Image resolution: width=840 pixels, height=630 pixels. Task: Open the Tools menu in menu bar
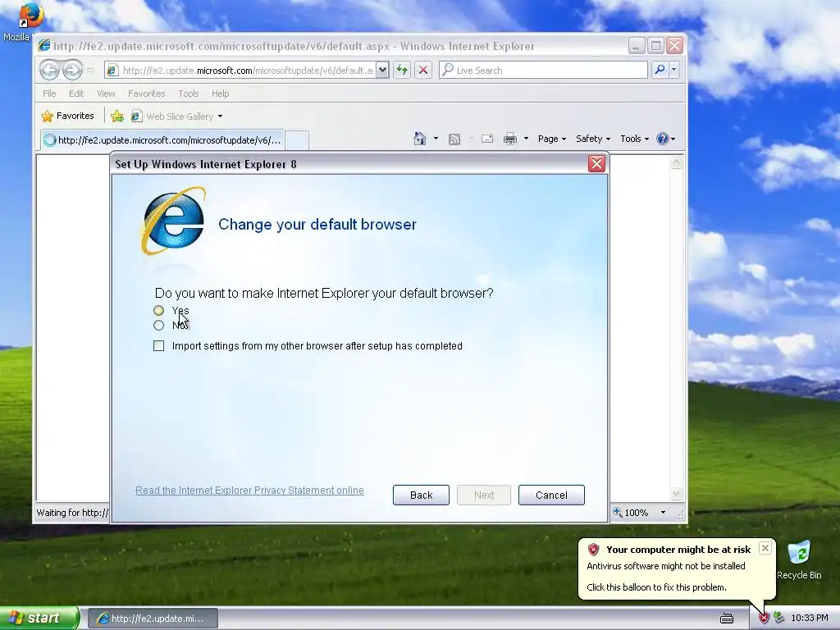(x=189, y=94)
